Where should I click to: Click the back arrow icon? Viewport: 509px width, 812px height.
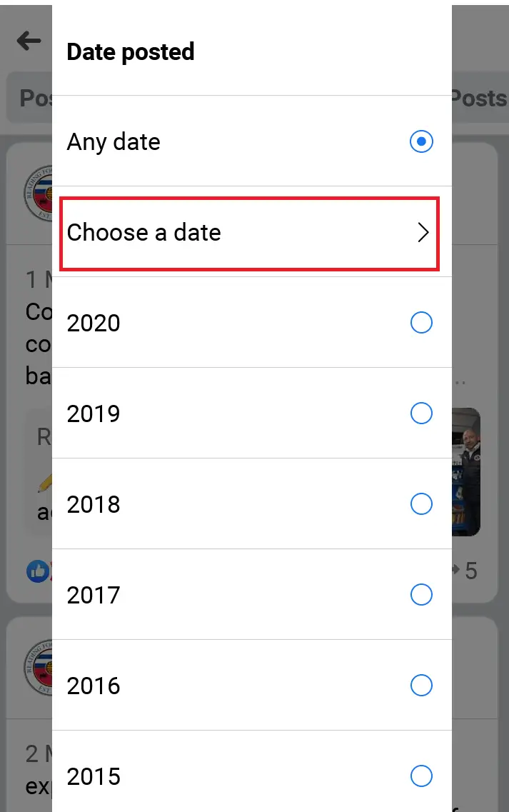pyautogui.click(x=27, y=41)
